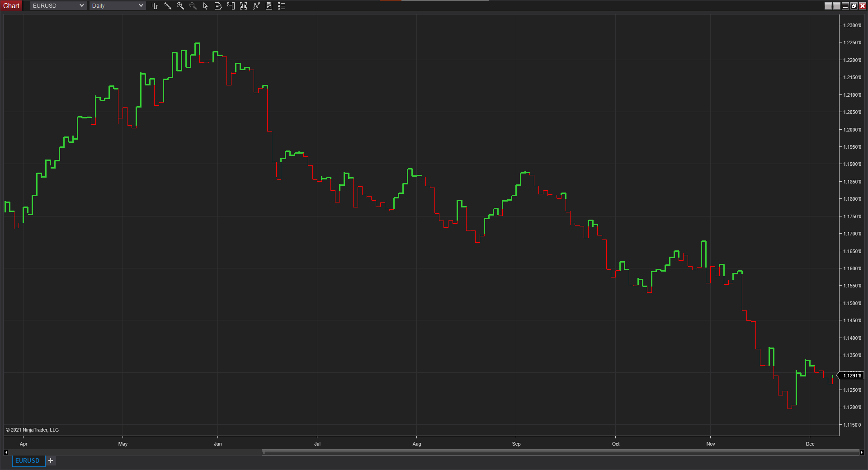This screenshot has height=470, width=868.
Task: Click the 1.1291'8 current price marker
Action: 852,376
